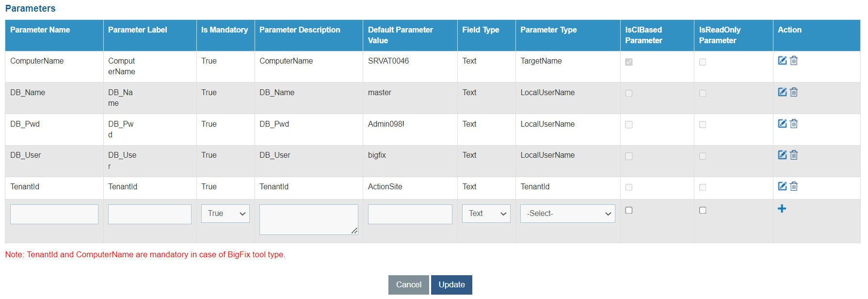Image resolution: width=868 pixels, height=299 pixels.
Task: Edit the ComputerName parameter row
Action: click(782, 61)
